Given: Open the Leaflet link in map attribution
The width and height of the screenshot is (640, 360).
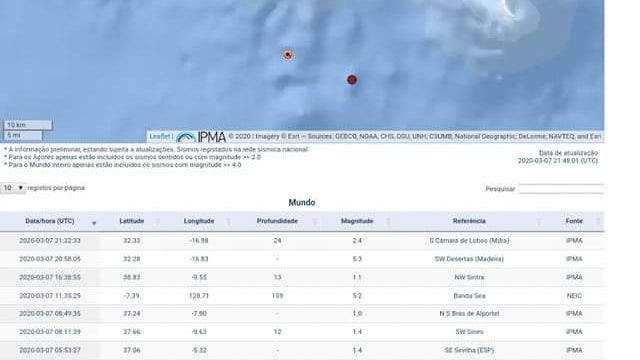Looking at the screenshot, I should (x=160, y=136).
